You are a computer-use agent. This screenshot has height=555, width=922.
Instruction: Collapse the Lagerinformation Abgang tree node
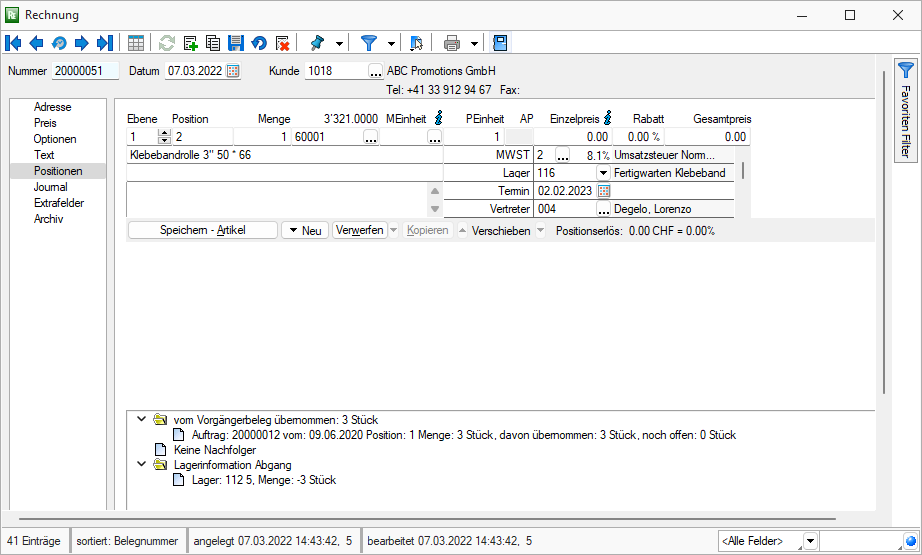[142, 465]
